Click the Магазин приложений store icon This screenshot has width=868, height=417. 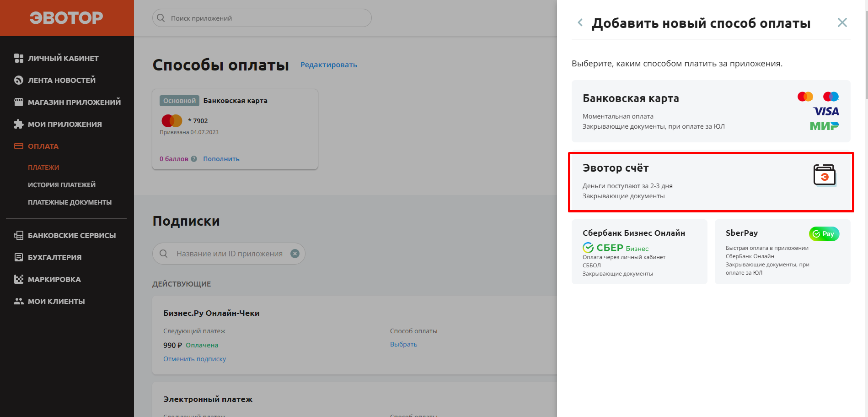tap(19, 102)
